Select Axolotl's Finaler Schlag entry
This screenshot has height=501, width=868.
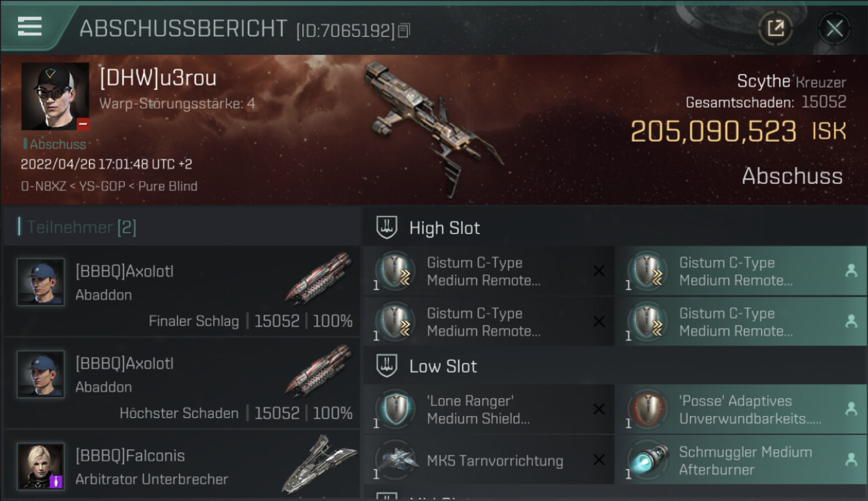click(x=182, y=291)
